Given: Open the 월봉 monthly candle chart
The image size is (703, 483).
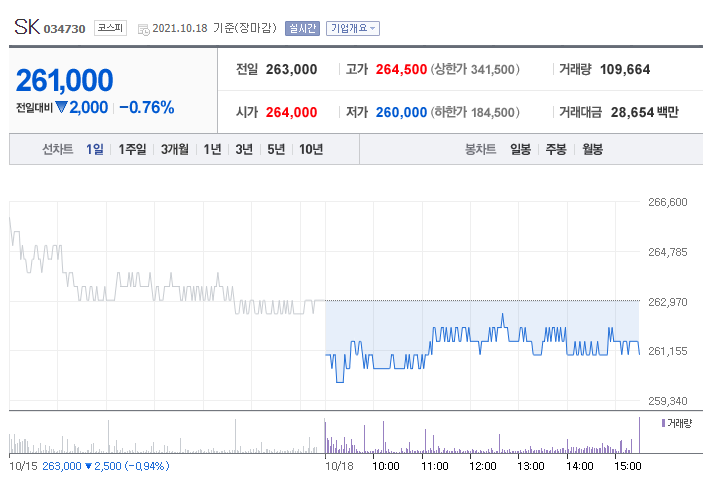Looking at the screenshot, I should [x=592, y=149].
